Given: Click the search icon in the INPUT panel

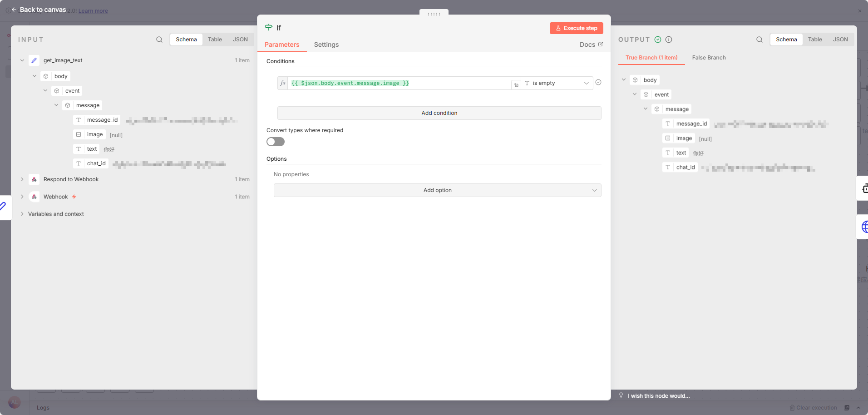Looking at the screenshot, I should click(159, 40).
